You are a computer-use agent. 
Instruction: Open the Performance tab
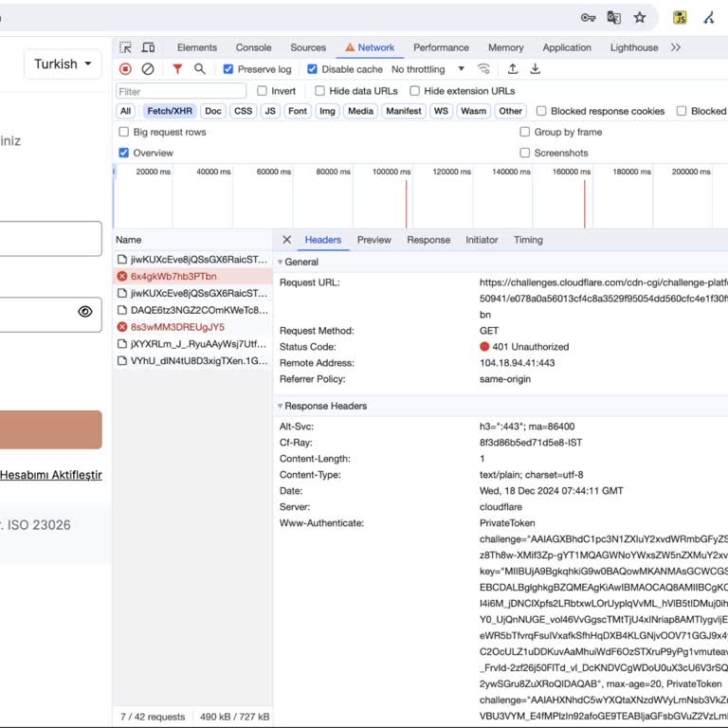tap(441, 47)
